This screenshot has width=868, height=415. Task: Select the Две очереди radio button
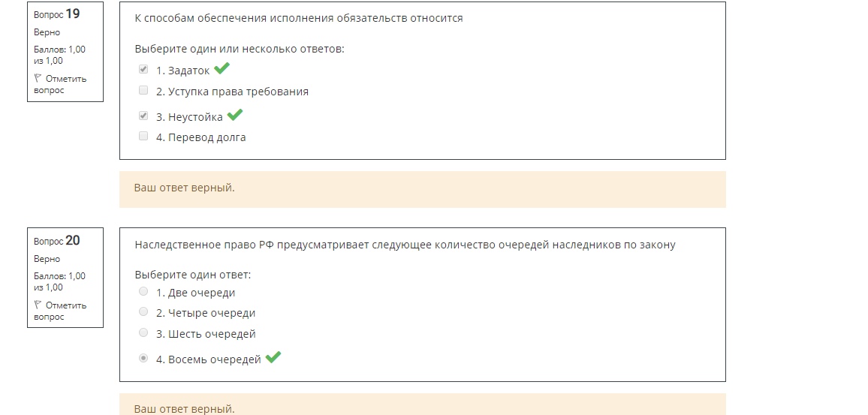(x=143, y=292)
